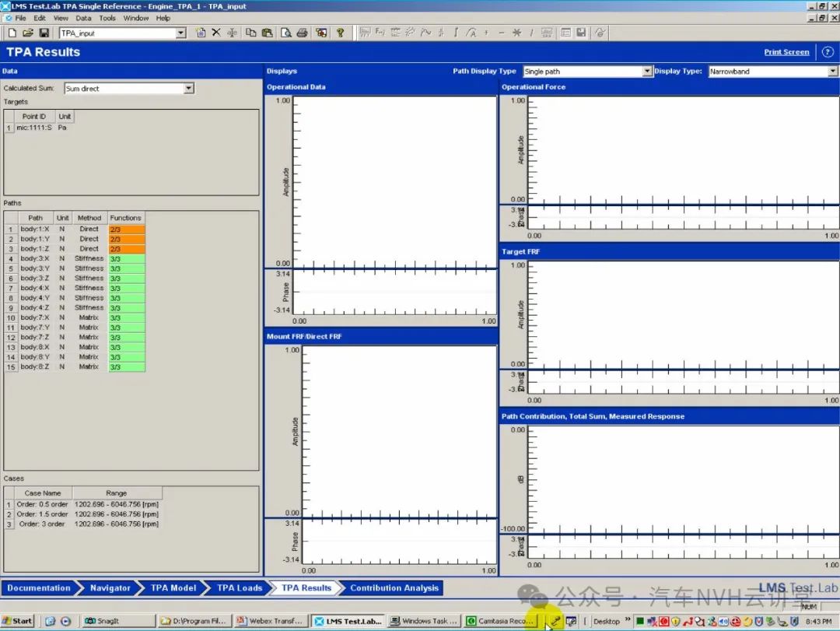This screenshot has height=631, width=840.
Task: Switch to Windows Task Manager in taskbar
Action: pyautogui.click(x=425, y=621)
